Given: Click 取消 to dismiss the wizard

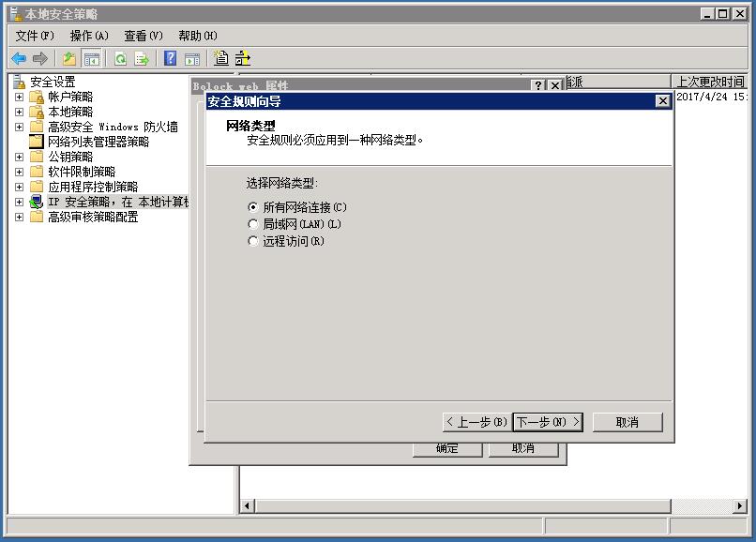Looking at the screenshot, I should tap(627, 421).
